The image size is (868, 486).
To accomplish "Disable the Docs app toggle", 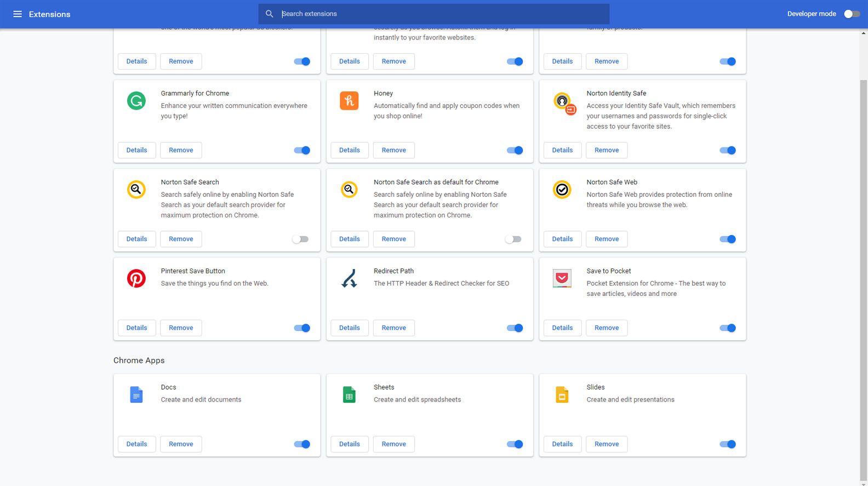I will (x=302, y=444).
